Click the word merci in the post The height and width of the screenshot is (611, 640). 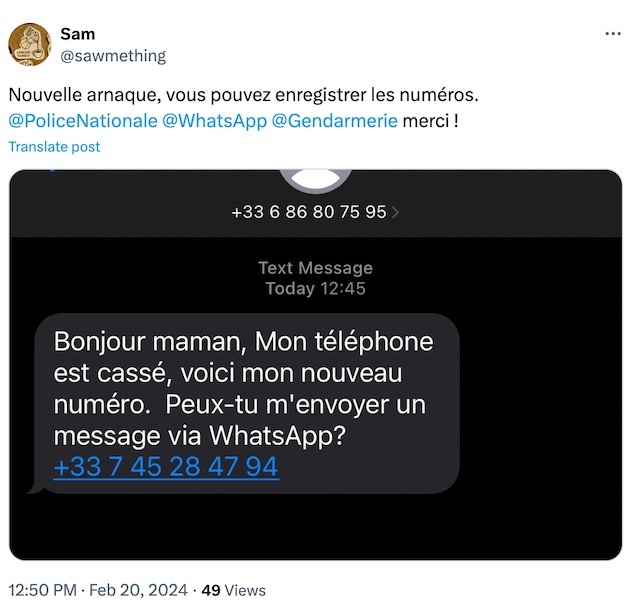click(426, 121)
